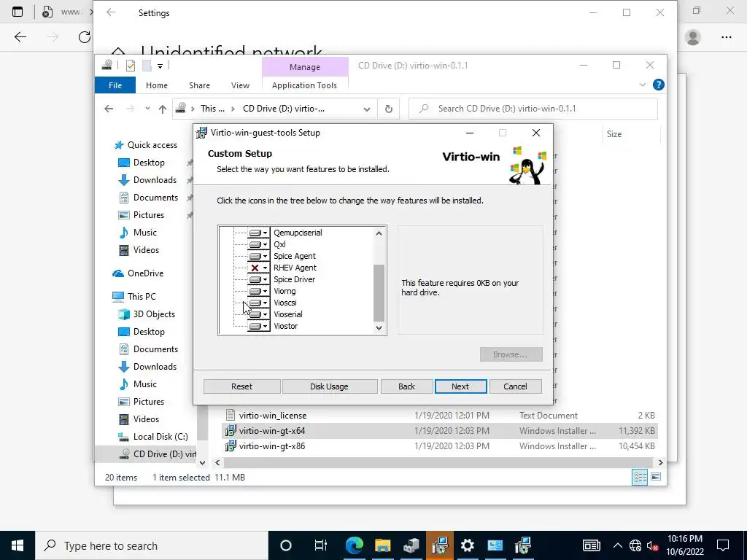747x560 pixels.
Task: Open the Qemupciserial feature install dropdown
Action: (x=258, y=233)
